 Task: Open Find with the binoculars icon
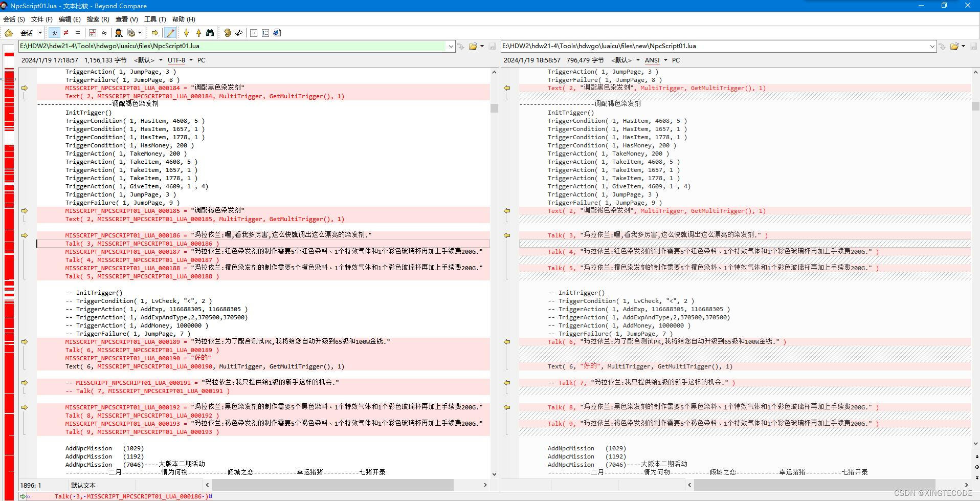tap(210, 33)
